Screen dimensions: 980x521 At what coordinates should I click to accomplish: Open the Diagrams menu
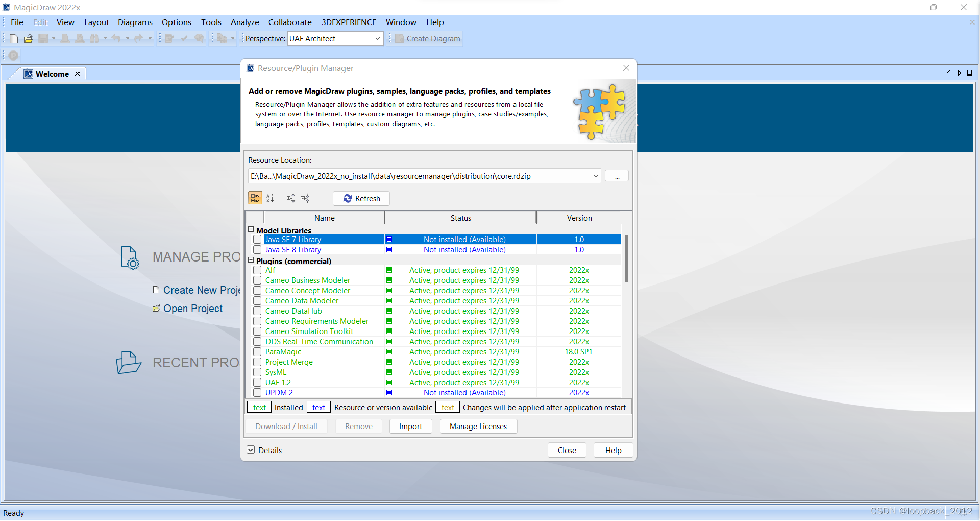(135, 22)
